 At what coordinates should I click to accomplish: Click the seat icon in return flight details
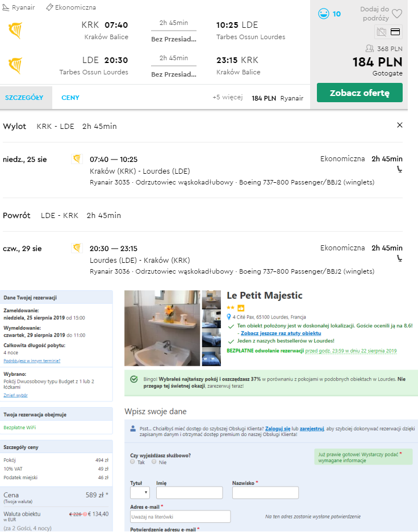(400, 258)
